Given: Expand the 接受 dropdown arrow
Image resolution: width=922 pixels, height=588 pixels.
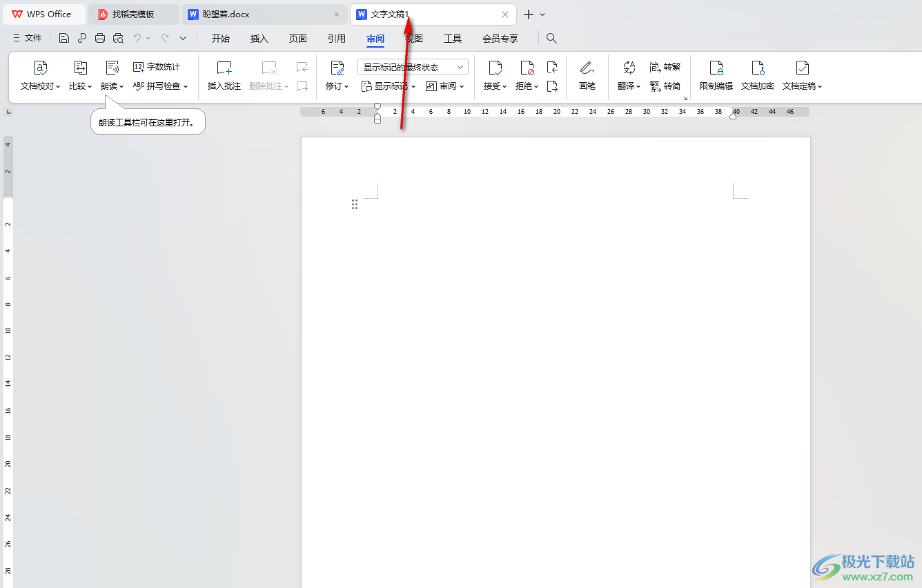Looking at the screenshot, I should pyautogui.click(x=504, y=87).
